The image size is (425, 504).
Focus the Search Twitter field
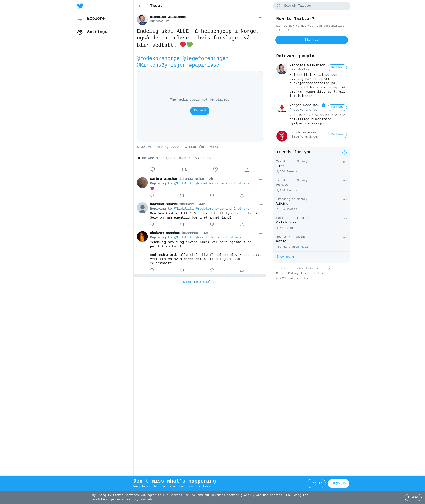point(311,6)
